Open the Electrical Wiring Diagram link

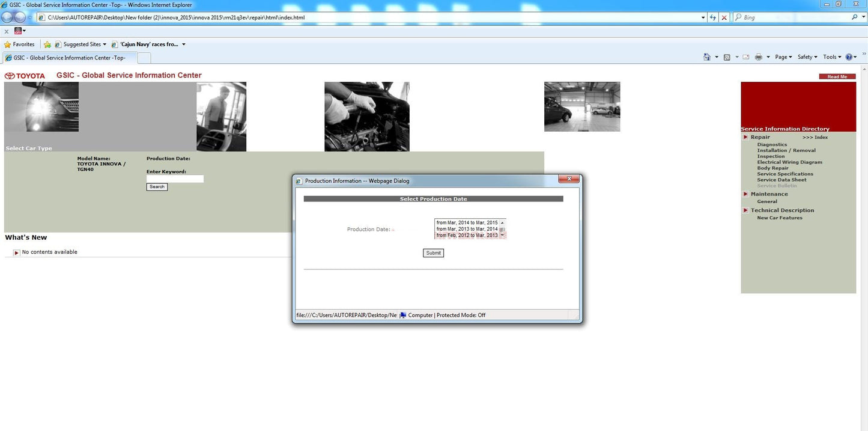click(x=789, y=162)
